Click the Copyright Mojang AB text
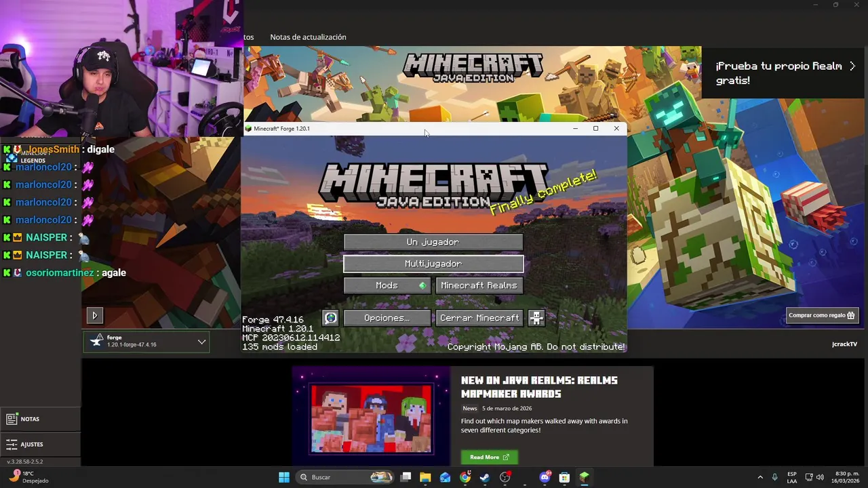The image size is (868, 488). click(x=536, y=346)
